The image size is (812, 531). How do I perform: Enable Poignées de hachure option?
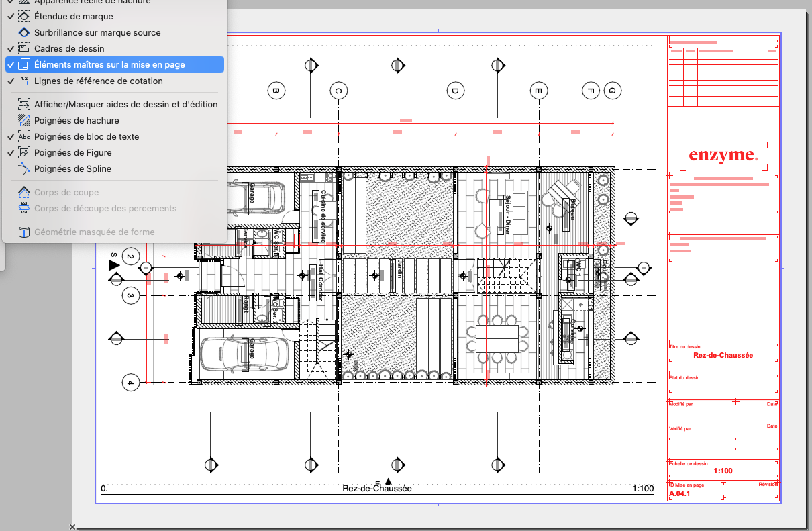(114, 120)
